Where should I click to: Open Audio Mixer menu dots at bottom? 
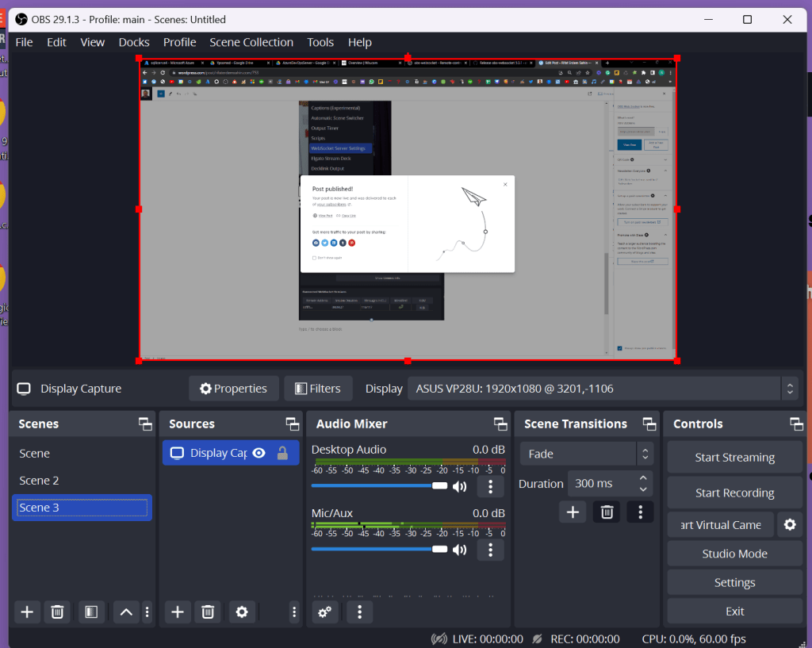click(359, 612)
